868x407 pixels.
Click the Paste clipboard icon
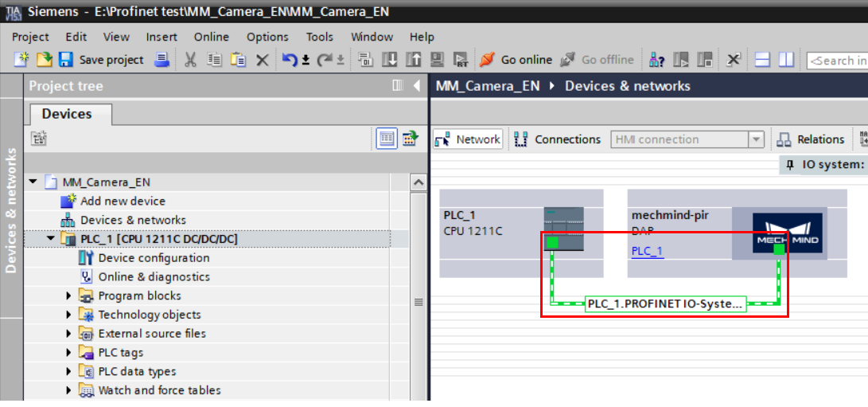(238, 59)
